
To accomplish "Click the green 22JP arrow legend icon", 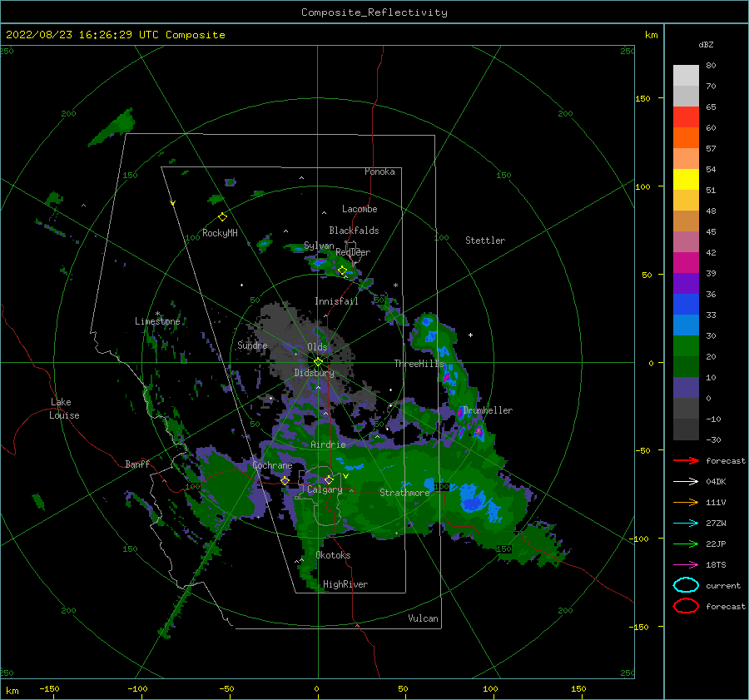I will coord(686,544).
